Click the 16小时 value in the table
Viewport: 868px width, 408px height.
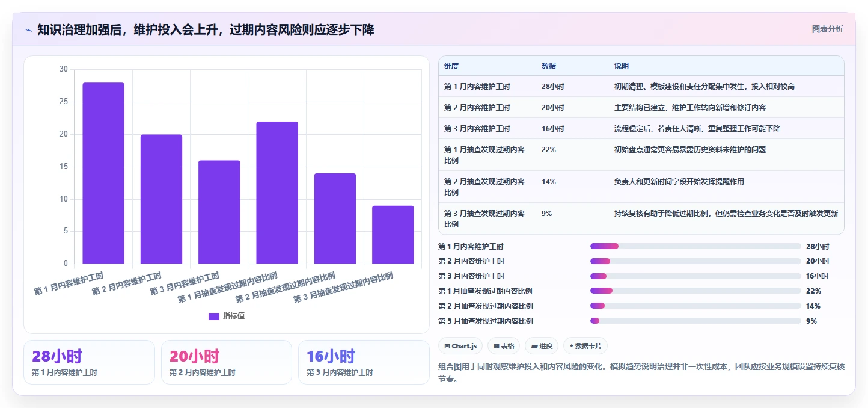[x=553, y=129]
